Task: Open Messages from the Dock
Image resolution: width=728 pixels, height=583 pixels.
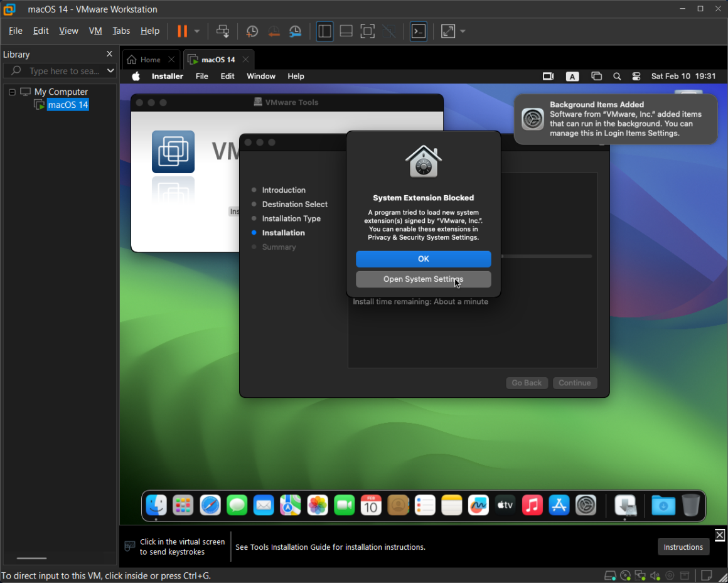Action: pos(237,505)
